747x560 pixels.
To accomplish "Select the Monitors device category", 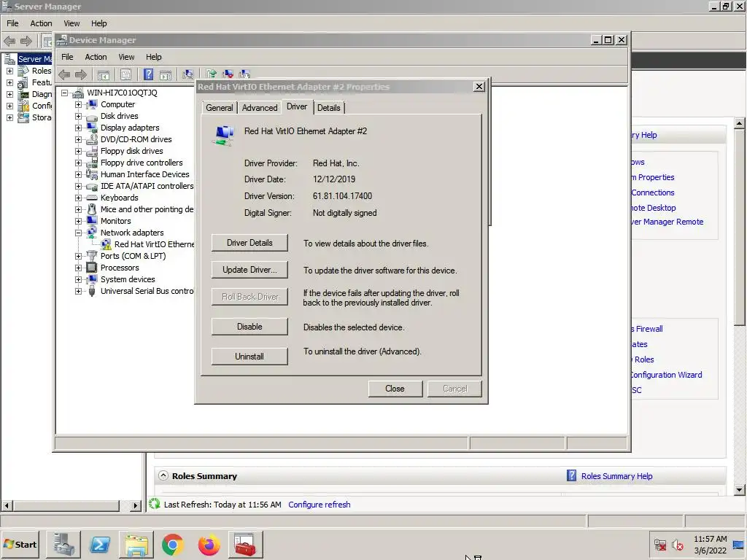I will point(115,221).
